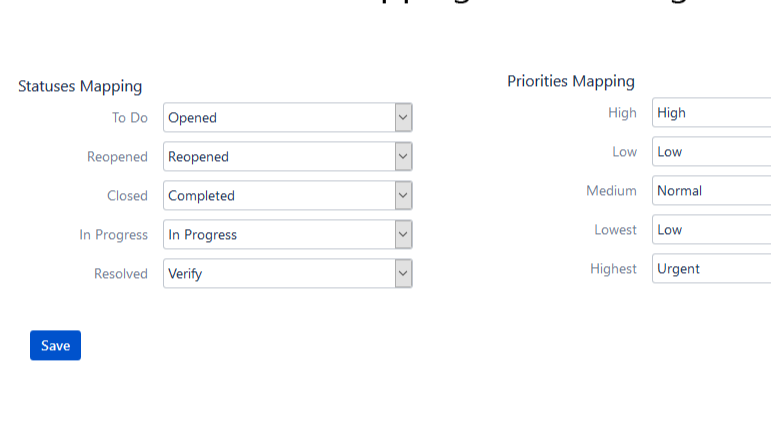This screenshot has height=438, width=771.
Task: Click the Save button
Action: point(55,346)
